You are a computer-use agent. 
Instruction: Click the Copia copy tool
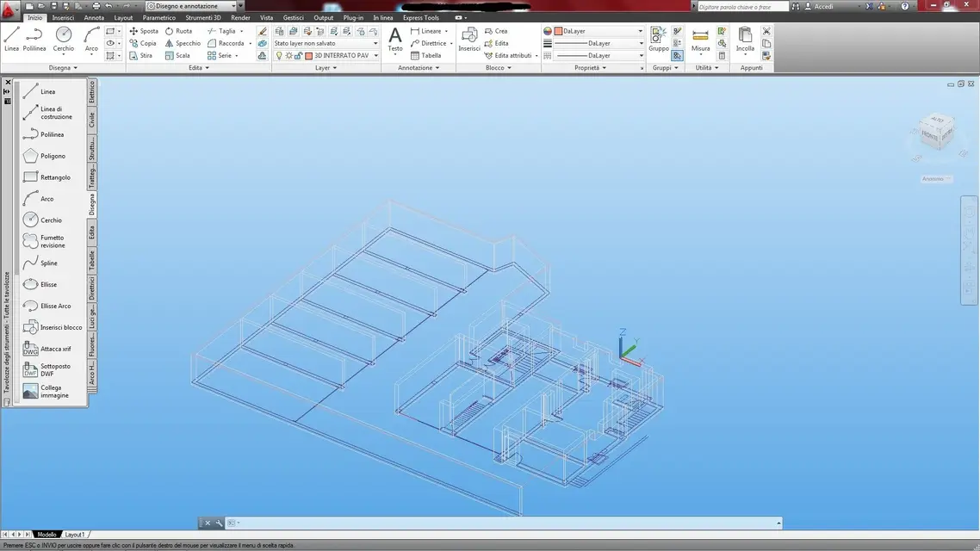pos(143,43)
